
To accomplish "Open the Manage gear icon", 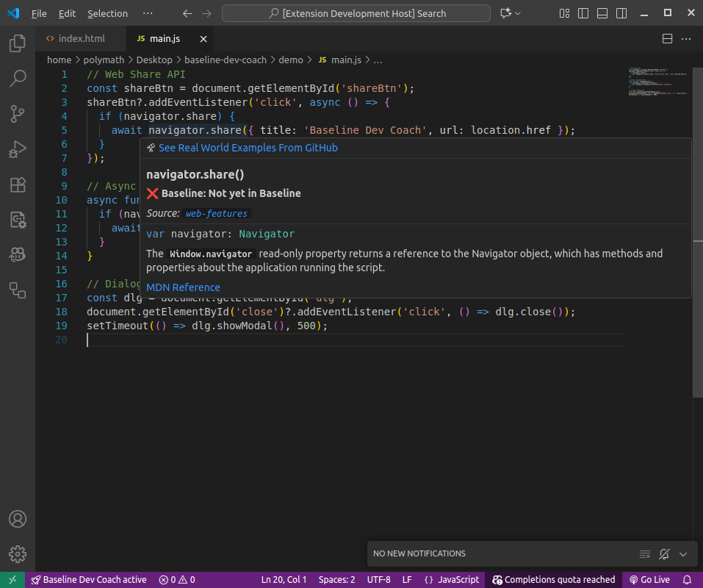I will click(x=18, y=554).
